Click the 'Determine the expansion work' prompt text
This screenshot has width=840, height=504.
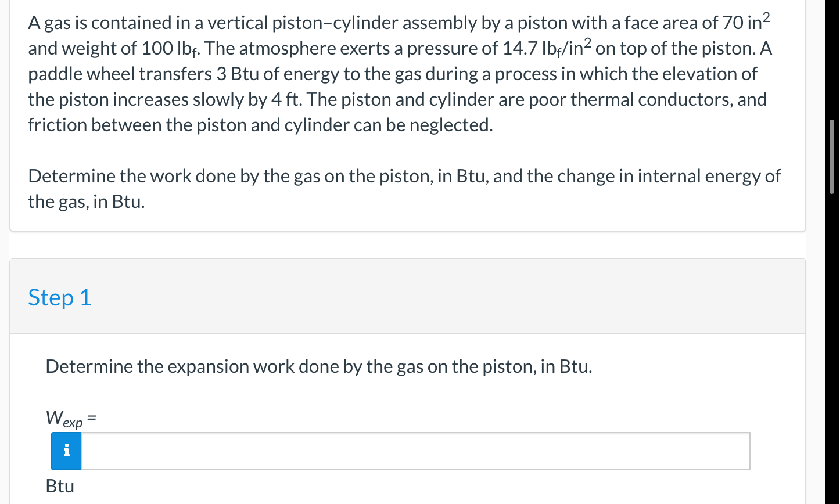(319, 366)
